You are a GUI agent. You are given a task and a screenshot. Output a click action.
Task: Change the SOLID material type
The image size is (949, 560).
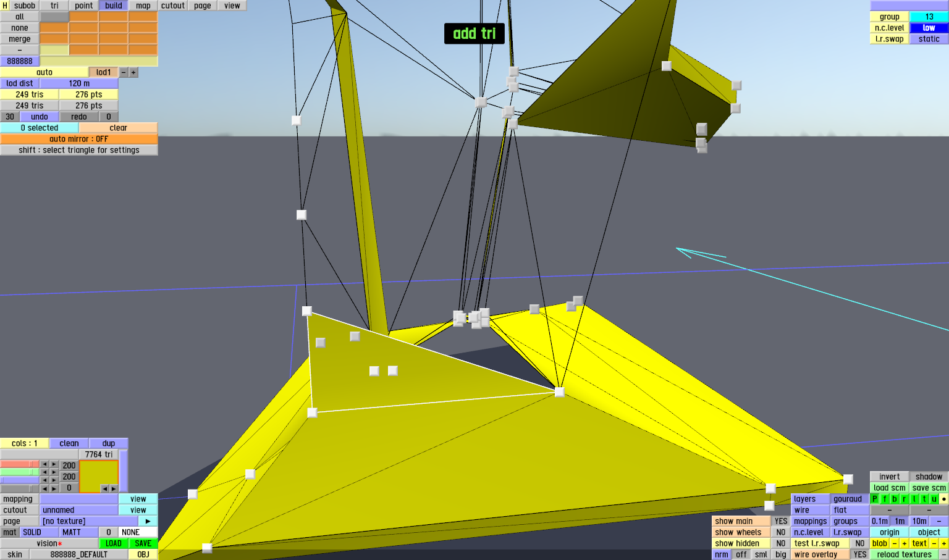tap(40, 532)
